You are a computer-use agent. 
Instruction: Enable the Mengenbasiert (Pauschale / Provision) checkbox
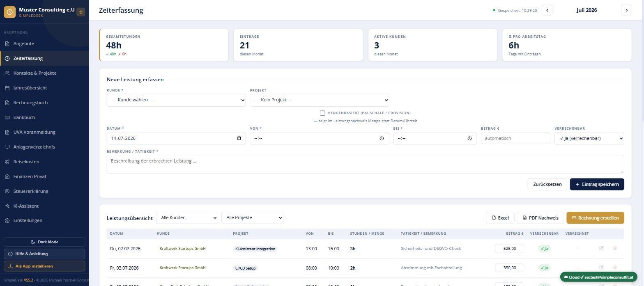(x=322, y=113)
